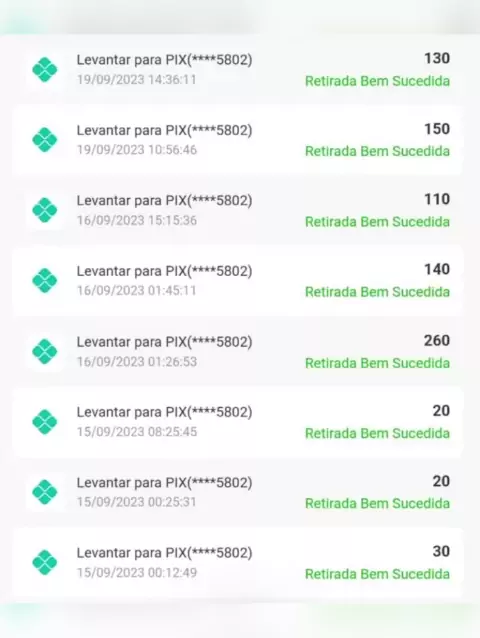Select the 110 withdrawal amount
Image resolution: width=480 pixels, height=638 pixels.
437,199
